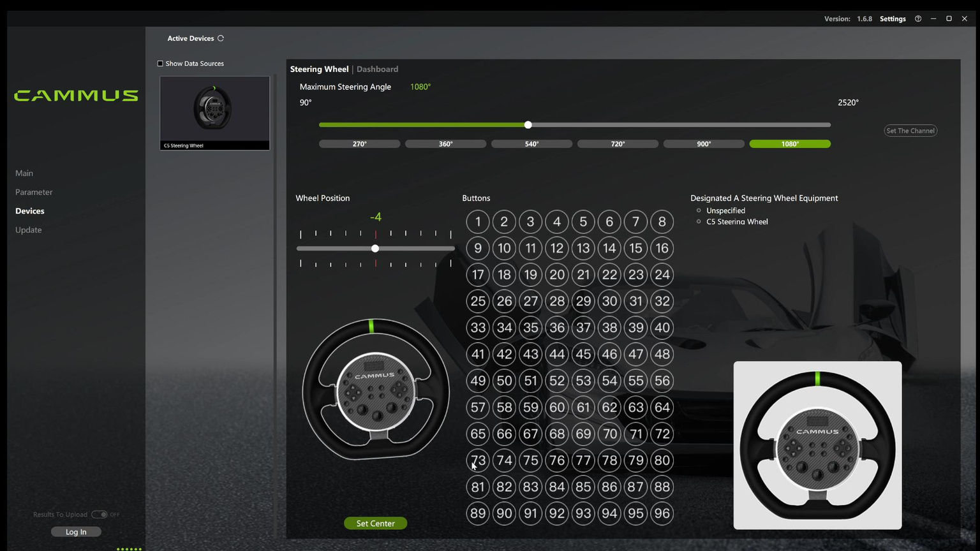Set steering angle preset to 900°
The width and height of the screenshot is (980, 551).
point(704,144)
